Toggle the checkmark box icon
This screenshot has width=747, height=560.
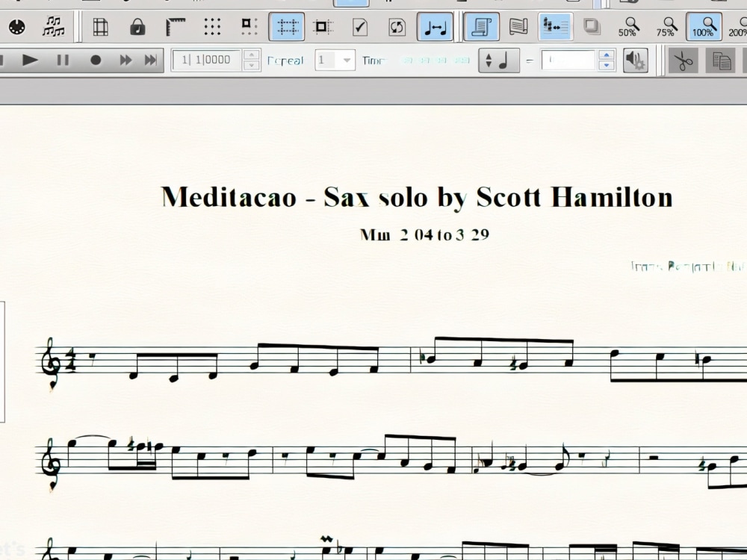pos(360,27)
